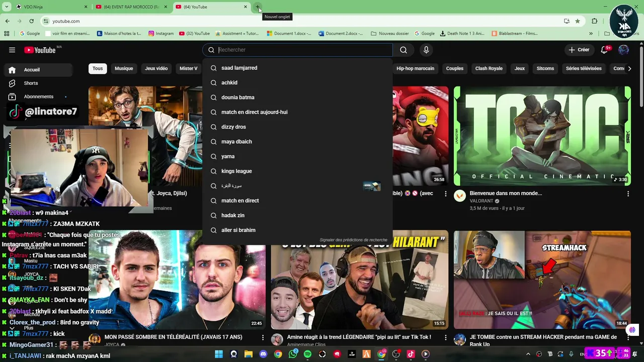
Task: Choose suggestion dounia batma
Action: 297,97
